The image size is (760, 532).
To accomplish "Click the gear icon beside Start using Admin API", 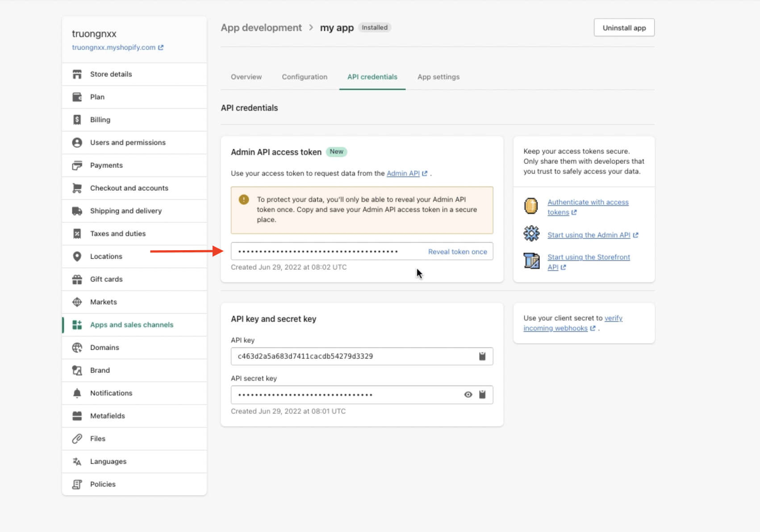I will point(531,234).
